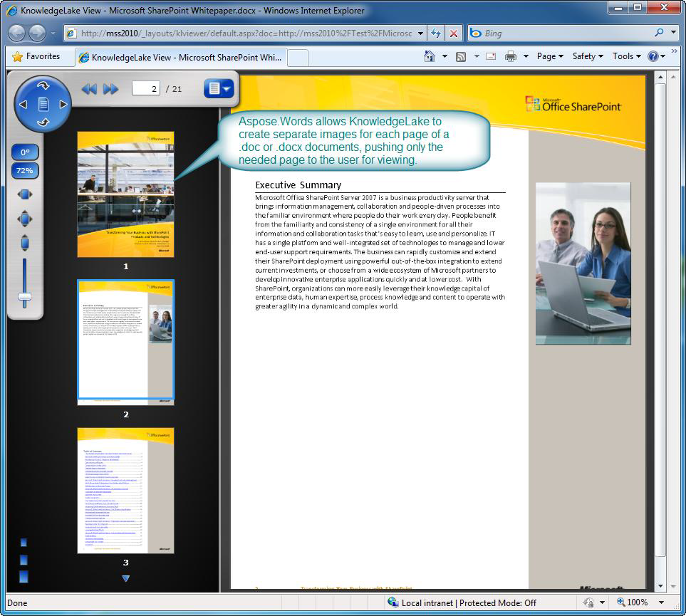Click the 0° rotation indicator
The height and width of the screenshot is (616, 686).
25,152
